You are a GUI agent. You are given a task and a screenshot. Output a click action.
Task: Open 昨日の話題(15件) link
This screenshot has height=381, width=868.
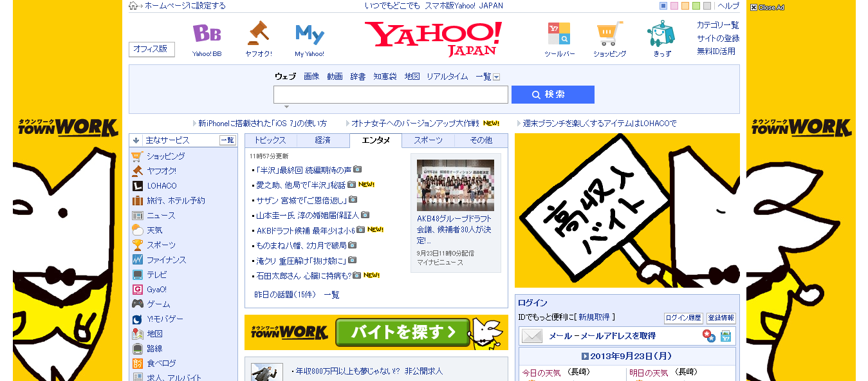point(285,295)
